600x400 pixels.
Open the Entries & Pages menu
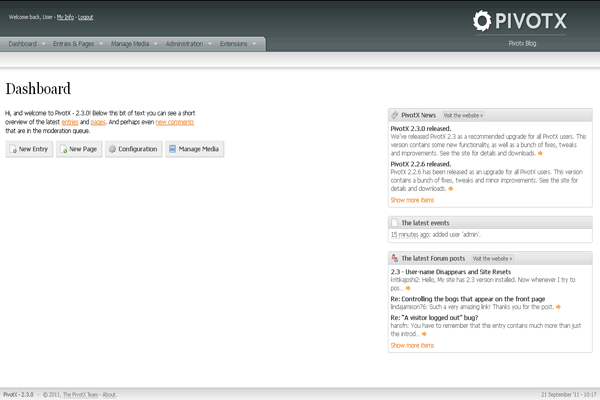pyautogui.click(x=73, y=44)
